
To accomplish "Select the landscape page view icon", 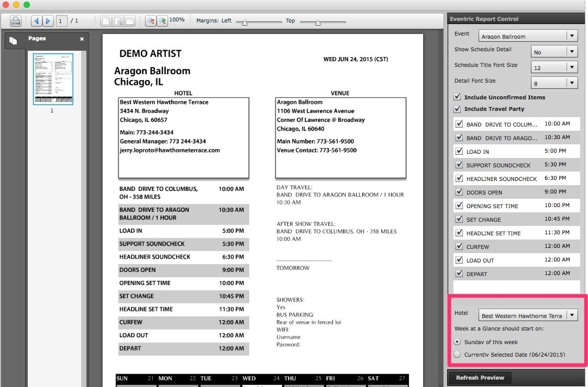I will click(130, 21).
